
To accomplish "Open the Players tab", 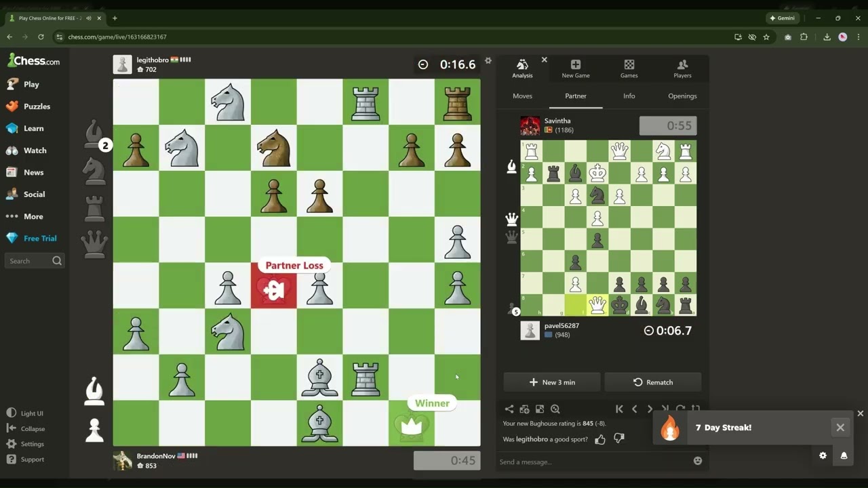I will coord(682,68).
